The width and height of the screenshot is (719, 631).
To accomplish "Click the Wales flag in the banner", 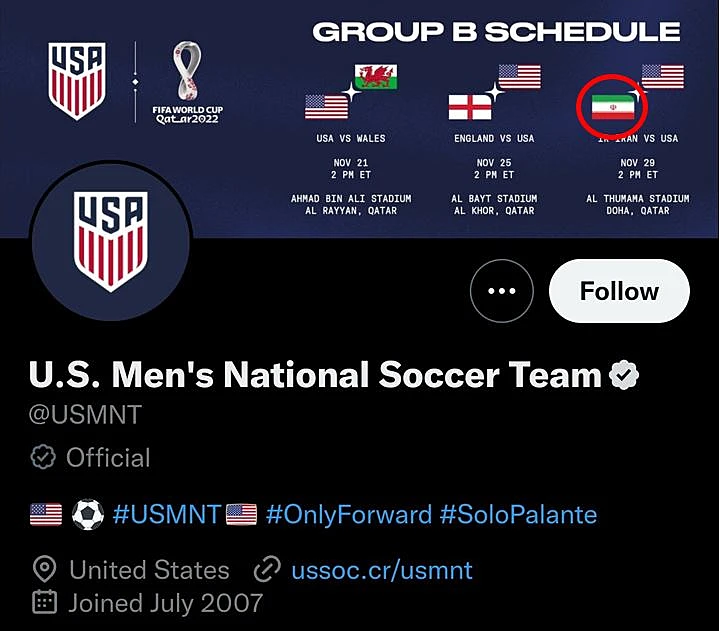I will 375,76.
